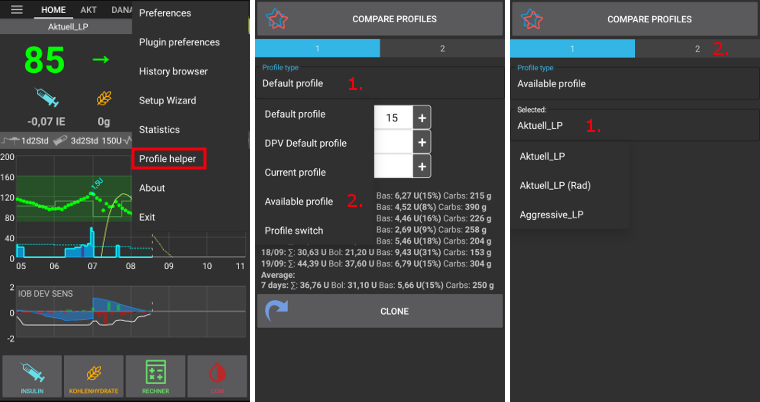Click the green trend arrow next to 85
Image resolution: width=760 pixels, height=402 pixels.
101,60
